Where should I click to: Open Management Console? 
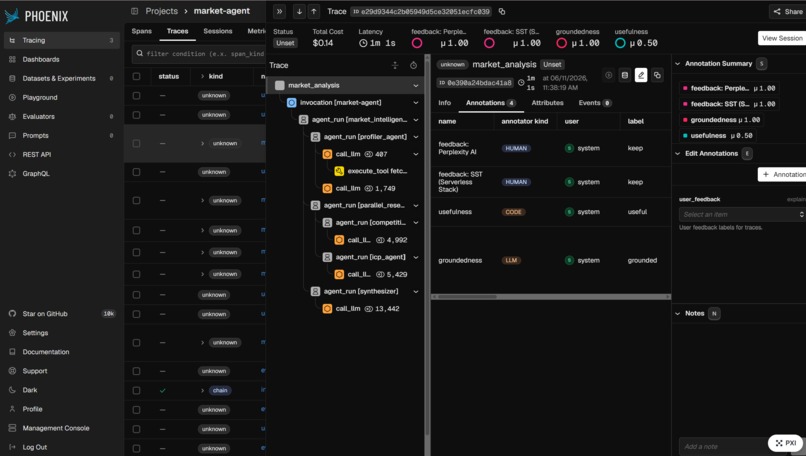[62, 428]
